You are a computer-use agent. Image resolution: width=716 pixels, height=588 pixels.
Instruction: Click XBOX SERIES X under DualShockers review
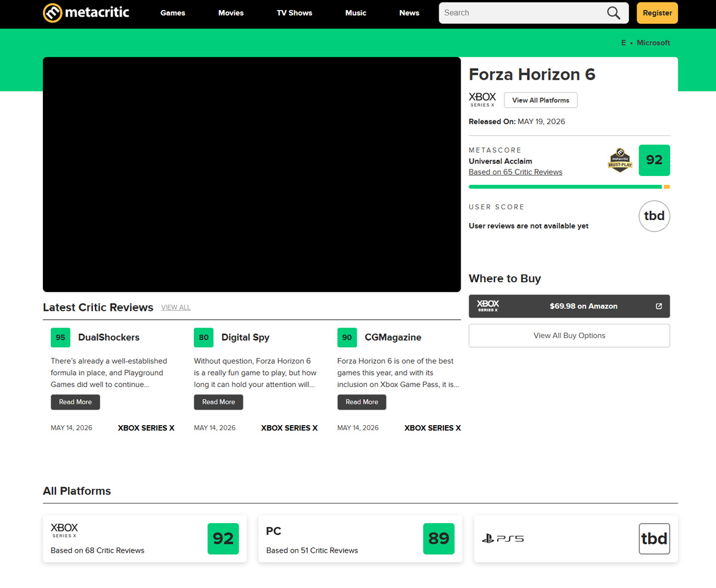[x=146, y=428]
